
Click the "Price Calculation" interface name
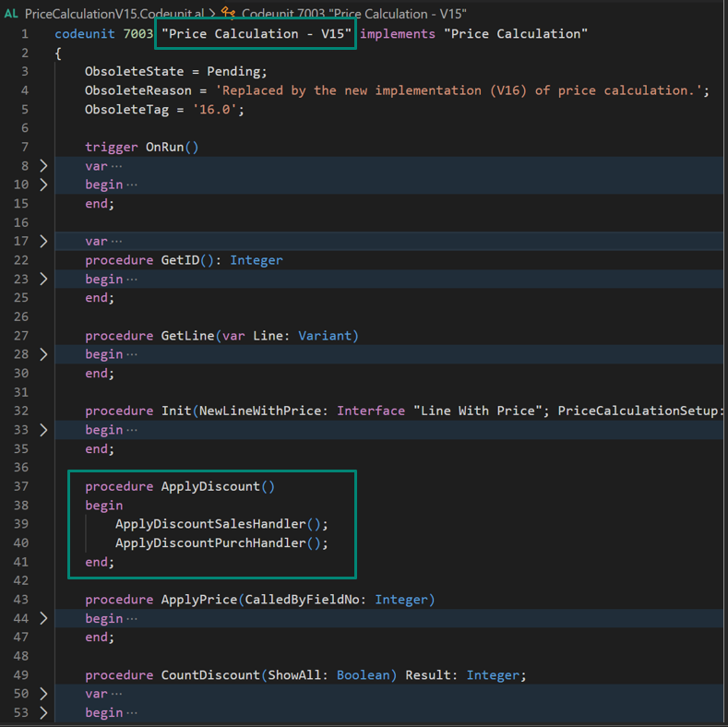pos(516,34)
